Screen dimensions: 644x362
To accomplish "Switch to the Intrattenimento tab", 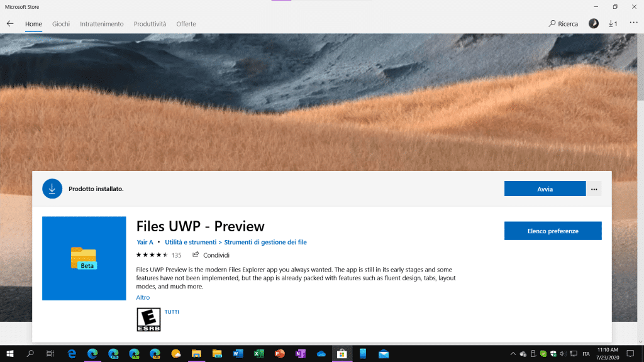I will (x=102, y=24).
